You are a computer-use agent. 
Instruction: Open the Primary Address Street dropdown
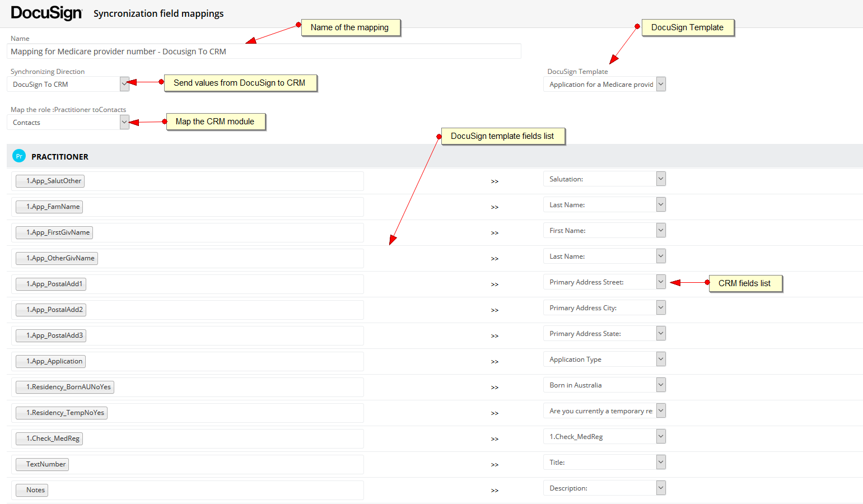604,282
